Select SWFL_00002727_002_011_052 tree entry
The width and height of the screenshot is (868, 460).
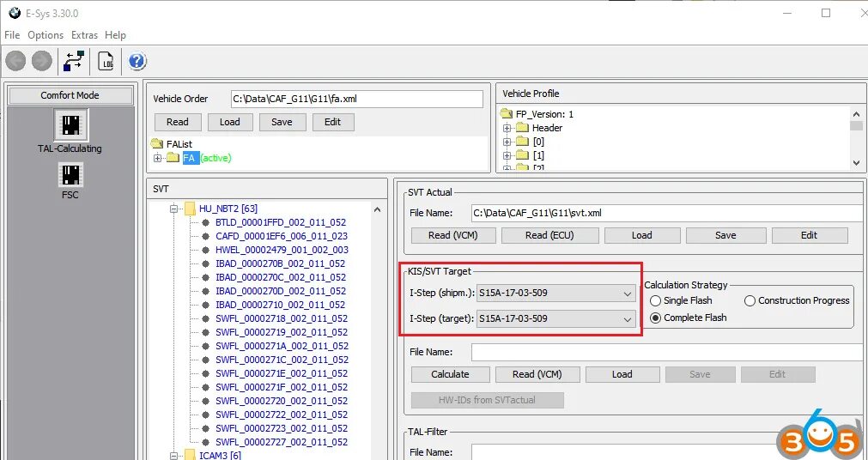point(282,442)
